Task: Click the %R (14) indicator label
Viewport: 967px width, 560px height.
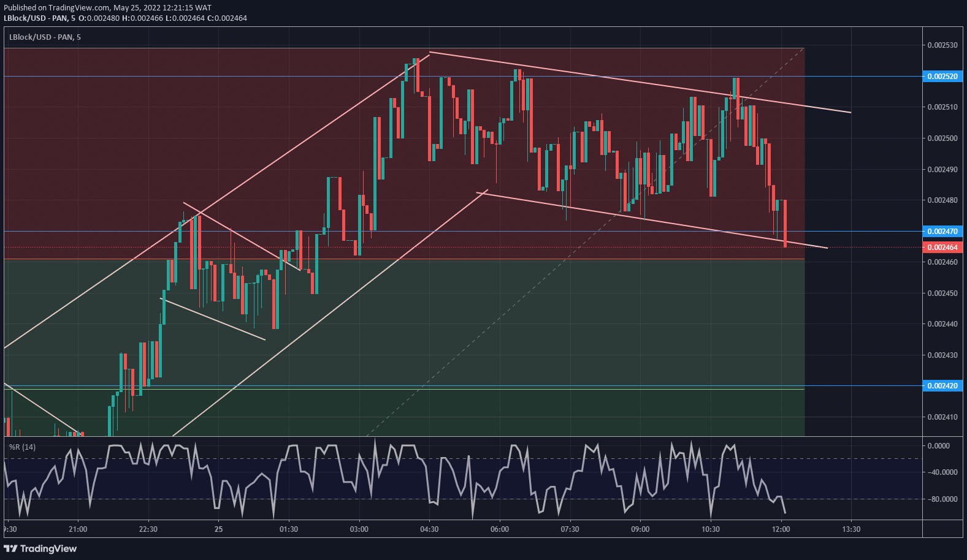Action: (22, 447)
